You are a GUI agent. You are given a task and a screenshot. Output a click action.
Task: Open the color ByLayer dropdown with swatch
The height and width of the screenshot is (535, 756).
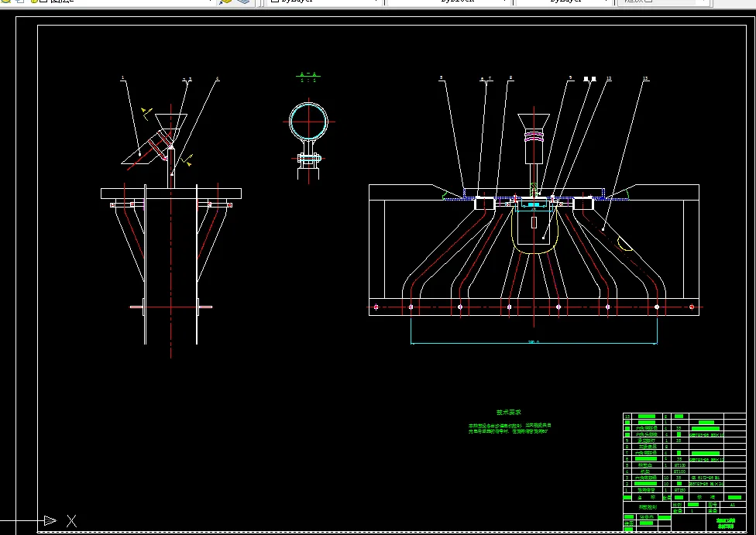[x=324, y=2]
